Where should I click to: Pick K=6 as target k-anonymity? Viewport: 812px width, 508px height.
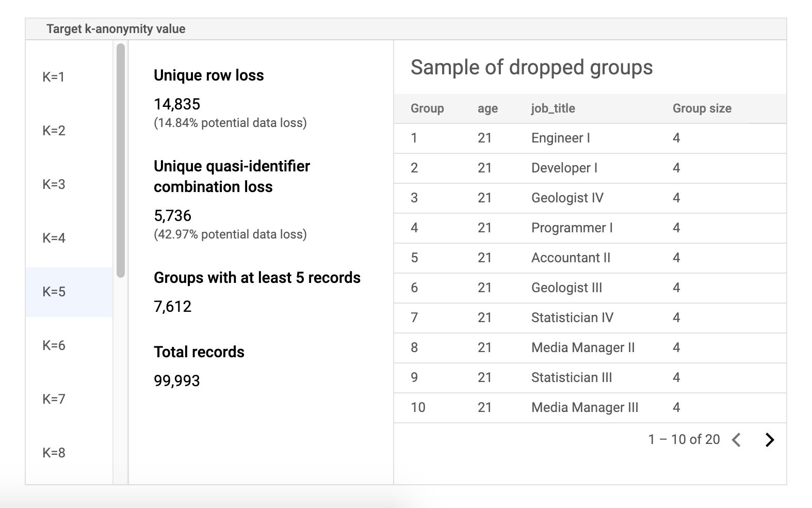pyautogui.click(x=54, y=345)
